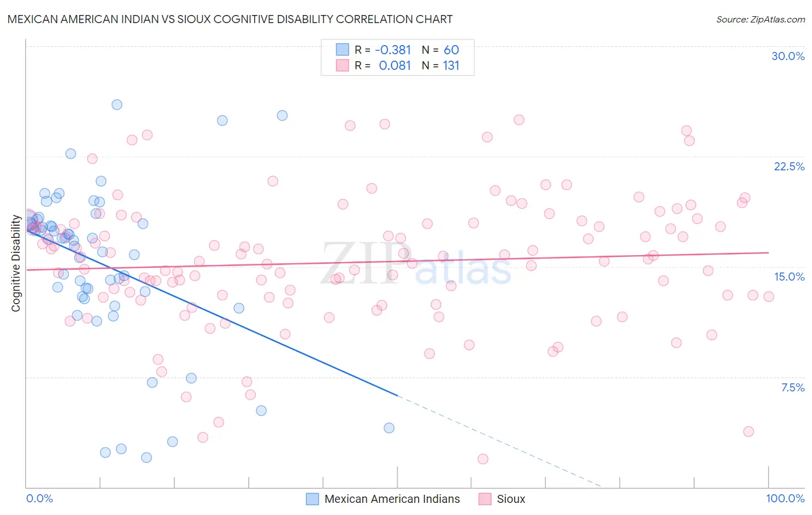Click the 22.5% y-axis label

(x=789, y=166)
